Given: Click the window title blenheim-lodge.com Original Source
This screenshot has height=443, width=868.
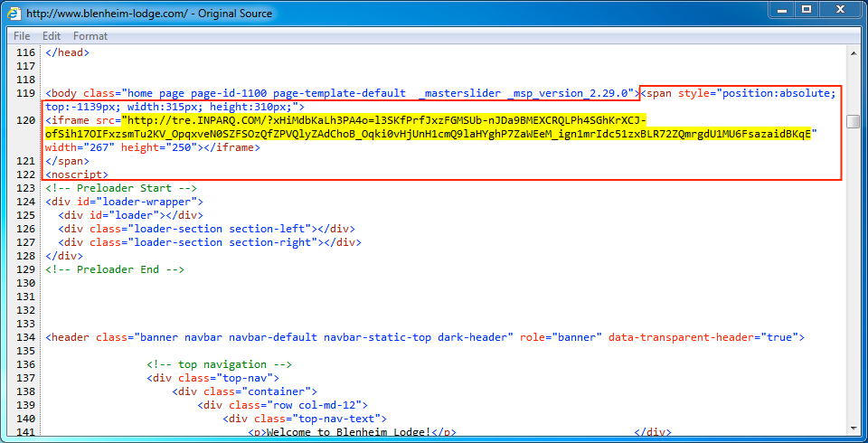Looking at the screenshot, I should tap(149, 13).
